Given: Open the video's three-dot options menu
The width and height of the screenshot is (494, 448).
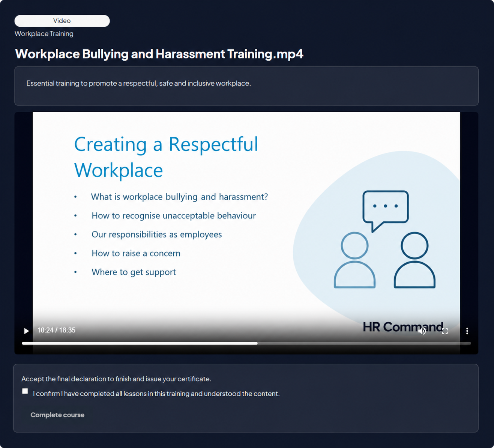Looking at the screenshot, I should pyautogui.click(x=467, y=331).
